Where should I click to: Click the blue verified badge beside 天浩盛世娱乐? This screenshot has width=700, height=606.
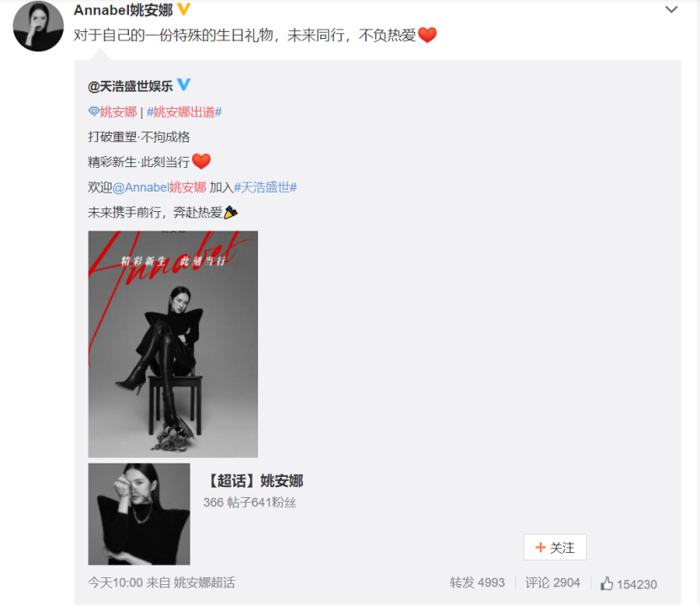184,84
